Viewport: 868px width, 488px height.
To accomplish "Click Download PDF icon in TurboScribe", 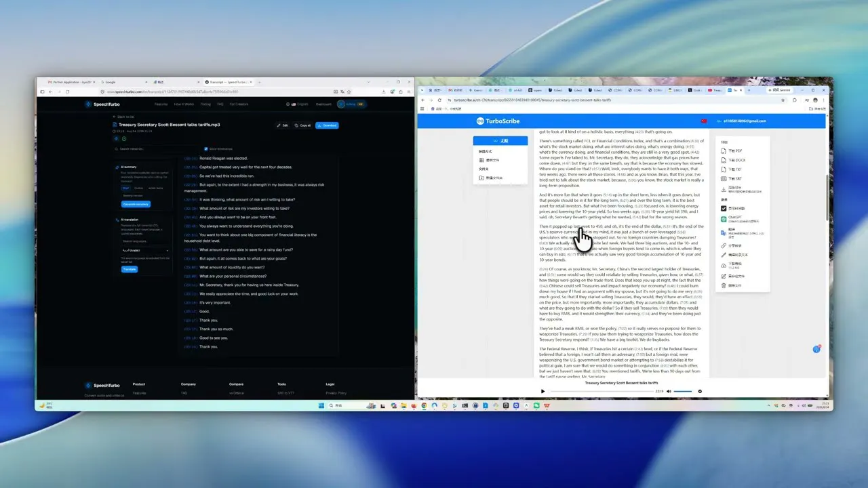I will [x=724, y=150].
